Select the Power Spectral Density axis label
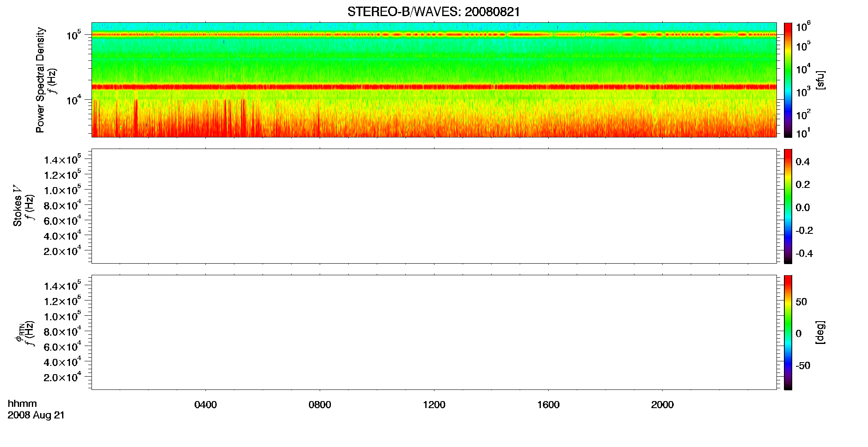This screenshot has height=447, width=868. point(40,80)
